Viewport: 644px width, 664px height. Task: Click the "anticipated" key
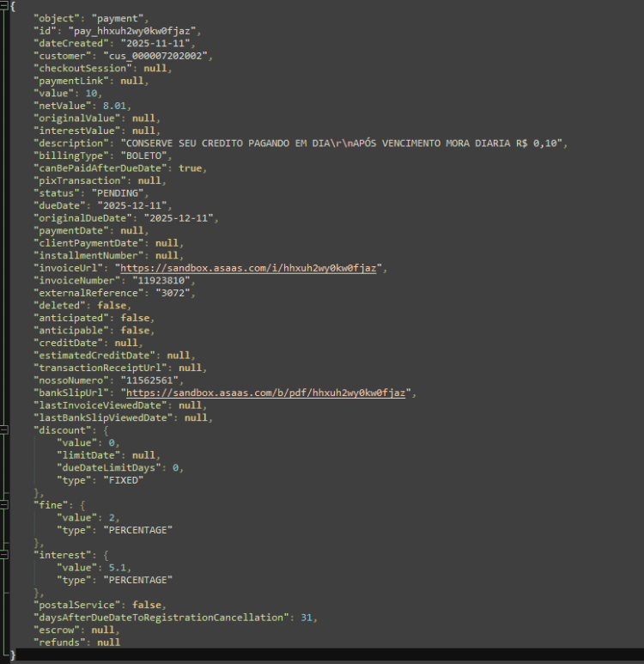(x=70, y=318)
